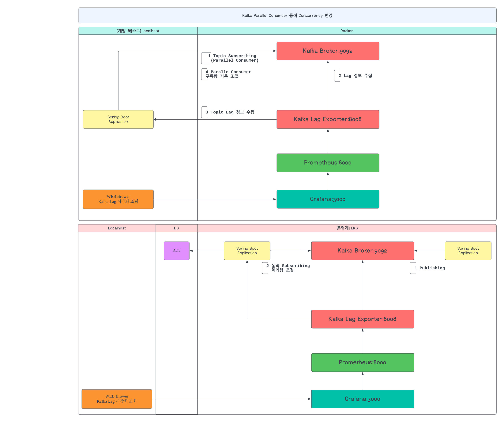Image resolution: width=504 pixels, height=422 pixels.
Task: Click top WEB Brower Kafka Lag box
Action: [x=118, y=199]
